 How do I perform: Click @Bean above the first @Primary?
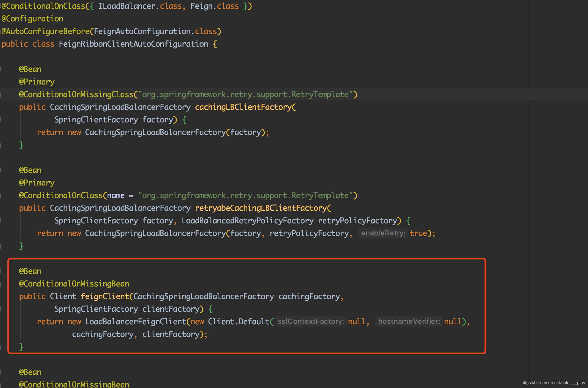pos(30,69)
